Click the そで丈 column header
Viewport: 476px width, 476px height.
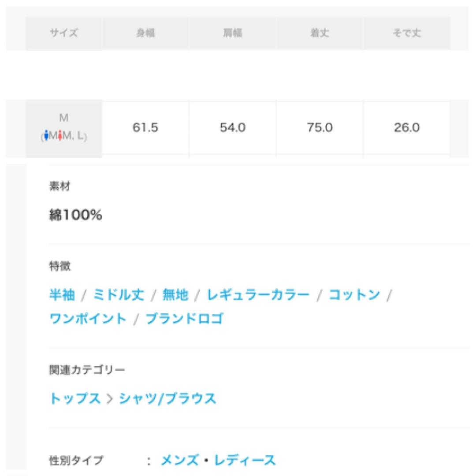coord(407,33)
